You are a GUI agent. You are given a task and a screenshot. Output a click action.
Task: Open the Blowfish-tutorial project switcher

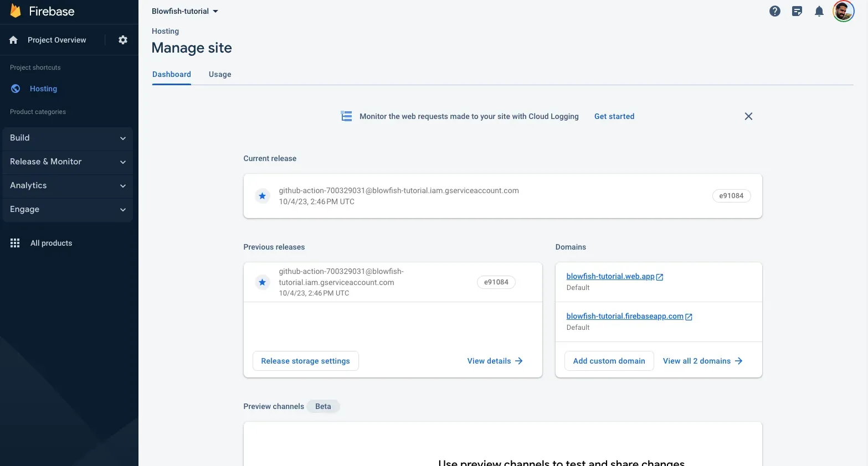[184, 11]
